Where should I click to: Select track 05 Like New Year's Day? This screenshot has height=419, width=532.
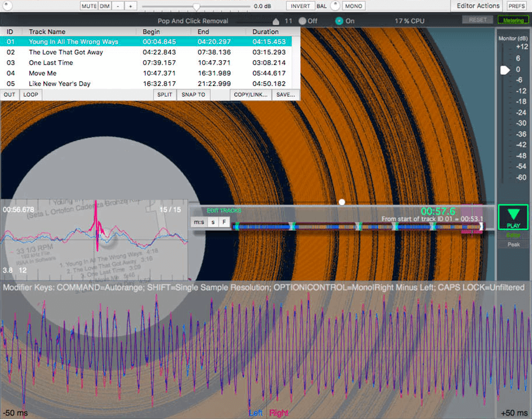click(59, 84)
